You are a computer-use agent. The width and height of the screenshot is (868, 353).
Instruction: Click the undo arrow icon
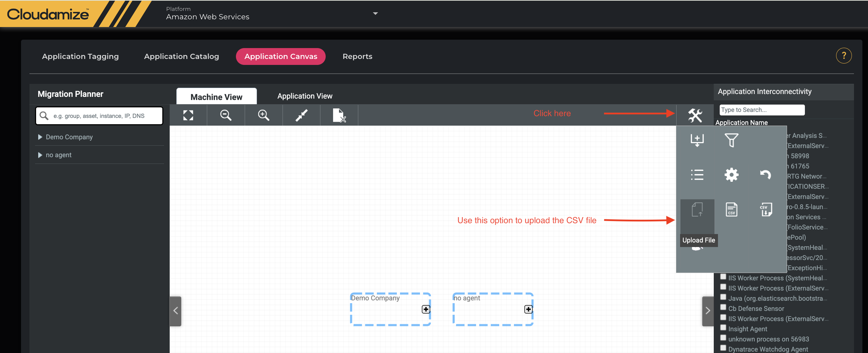765,174
